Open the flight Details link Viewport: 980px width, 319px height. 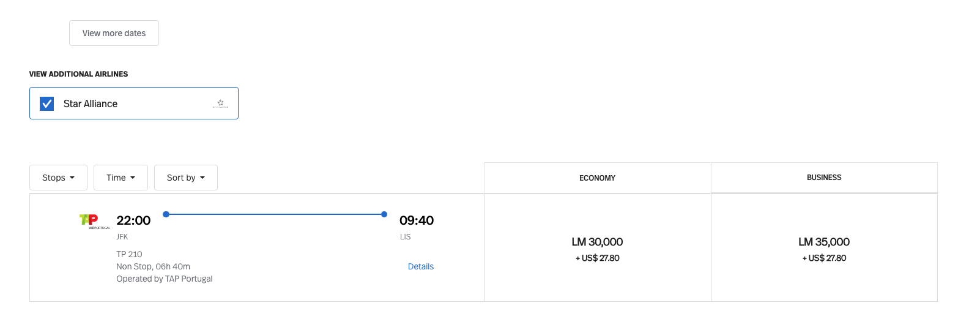coord(420,266)
